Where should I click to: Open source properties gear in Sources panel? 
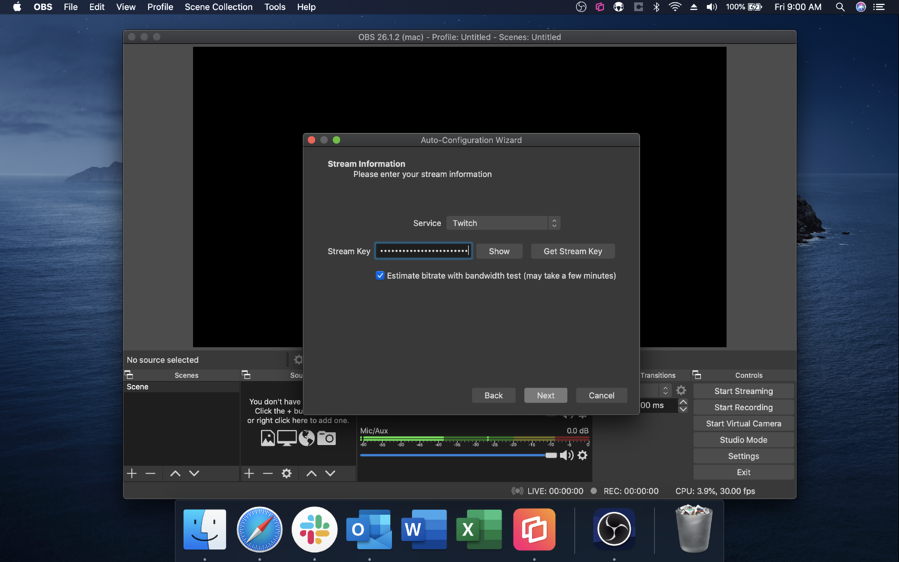point(287,473)
